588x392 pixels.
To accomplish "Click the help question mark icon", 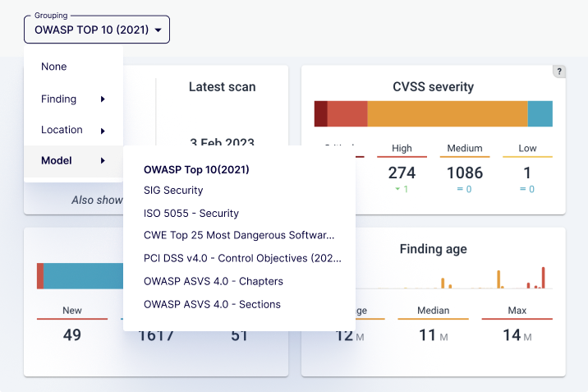I will [x=559, y=71].
